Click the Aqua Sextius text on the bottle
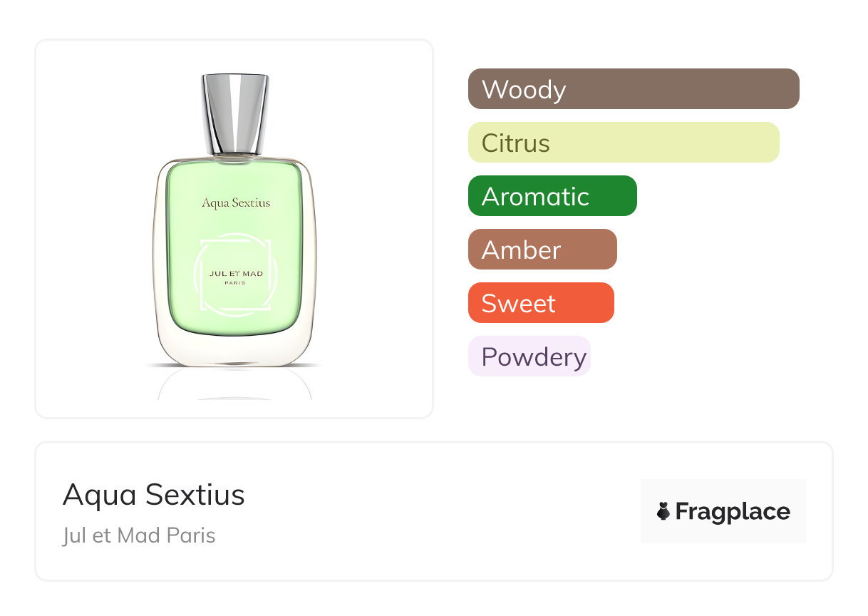Image resolution: width=868 pixels, height=616 pixels. 236,203
